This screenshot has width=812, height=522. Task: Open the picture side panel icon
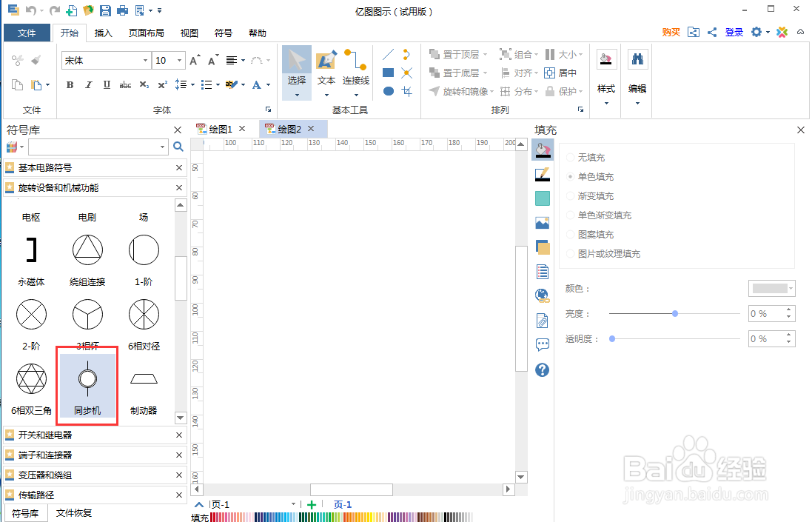pyautogui.click(x=542, y=223)
